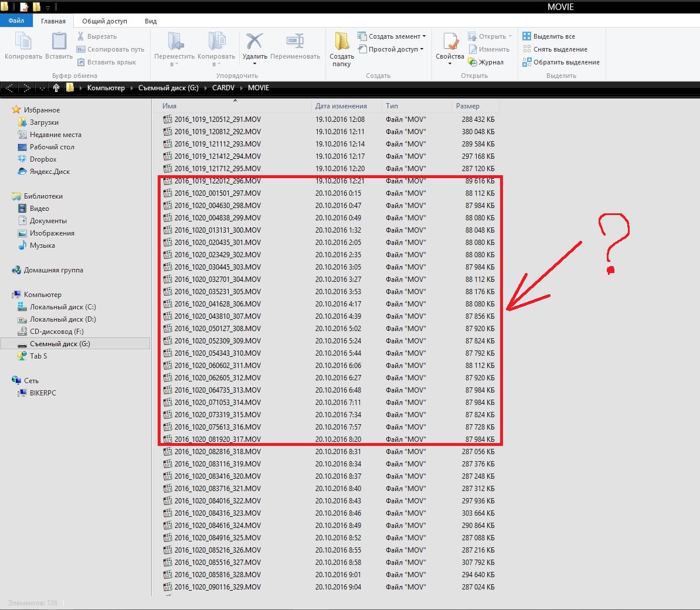Viewport: 700px width, 610px height.
Task: Open the Журнал (History) button
Action: click(485, 62)
